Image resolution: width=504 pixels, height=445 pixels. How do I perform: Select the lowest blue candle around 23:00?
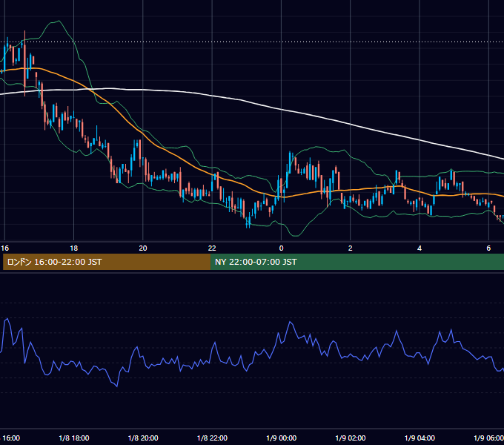248,221
